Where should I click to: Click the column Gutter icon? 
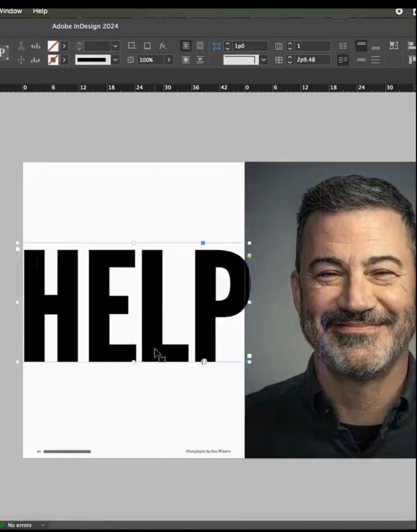pos(279,60)
